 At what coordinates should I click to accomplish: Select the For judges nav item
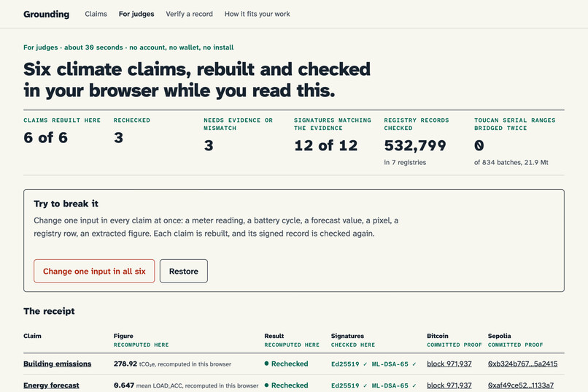[136, 14]
